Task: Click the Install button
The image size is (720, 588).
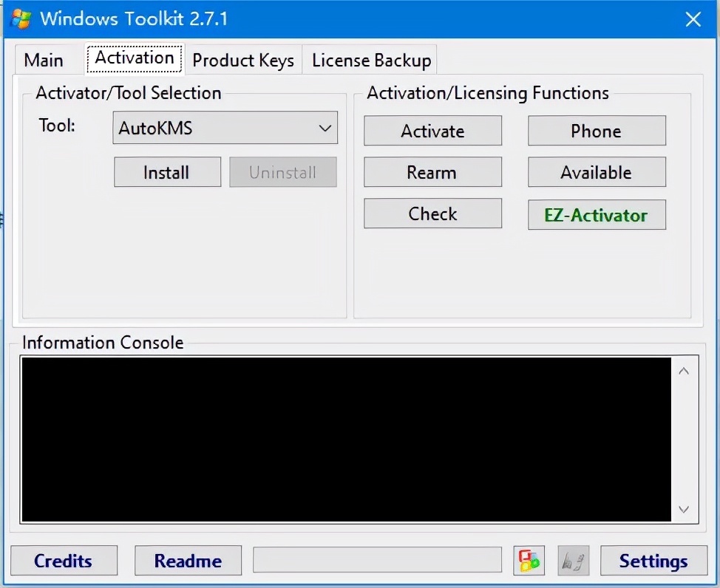Action: pyautogui.click(x=167, y=172)
